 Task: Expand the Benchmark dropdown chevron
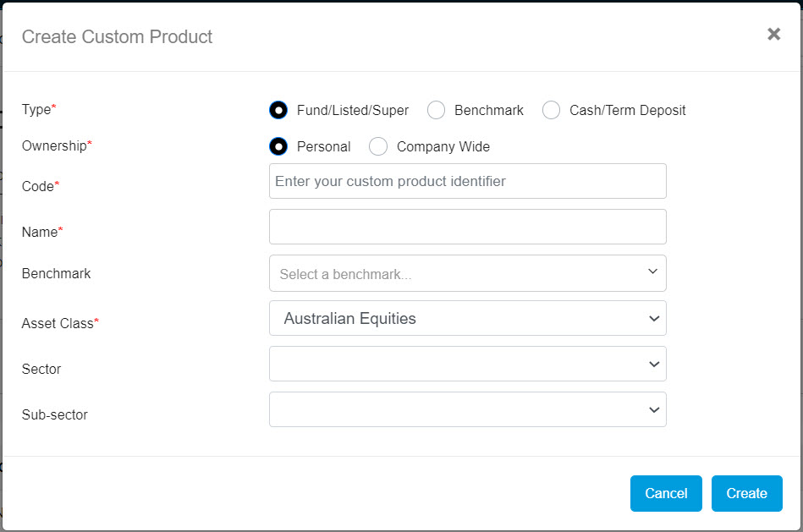pyautogui.click(x=652, y=272)
